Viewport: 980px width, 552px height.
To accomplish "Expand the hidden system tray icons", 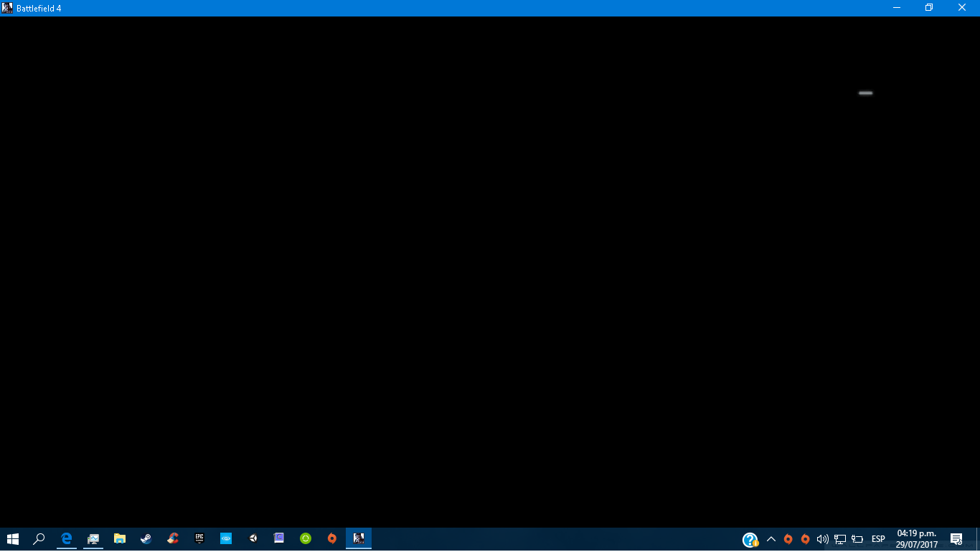I will pyautogui.click(x=771, y=539).
